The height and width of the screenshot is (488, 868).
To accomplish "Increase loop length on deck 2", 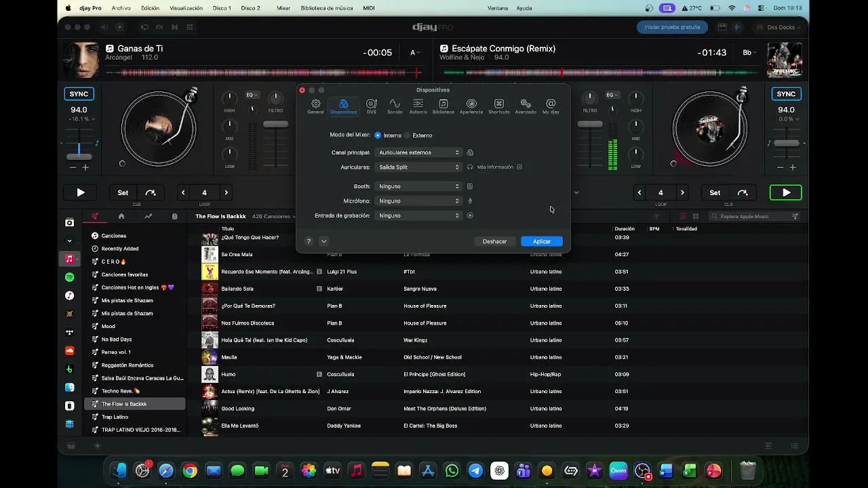I will pos(682,192).
